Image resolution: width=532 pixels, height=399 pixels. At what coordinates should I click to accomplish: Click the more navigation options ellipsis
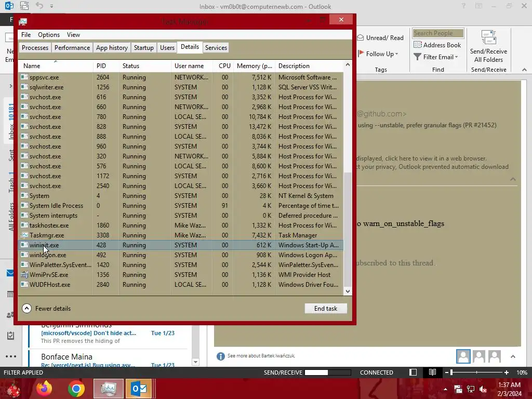point(11,356)
